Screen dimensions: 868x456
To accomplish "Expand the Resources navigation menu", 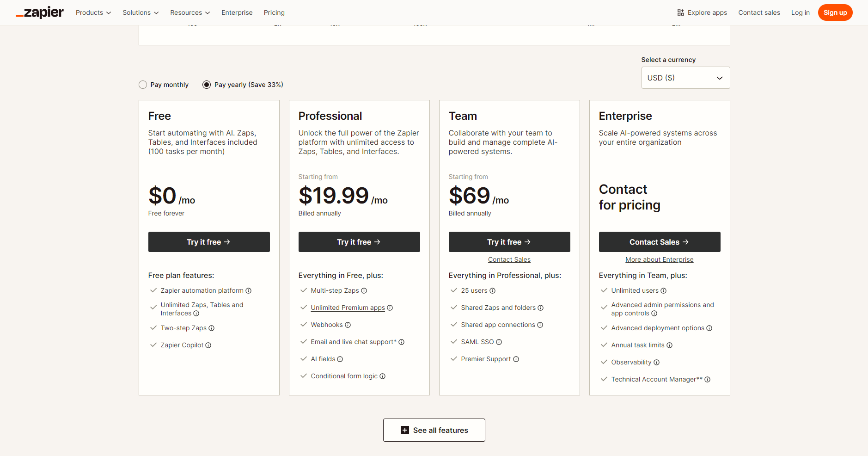I will [190, 12].
